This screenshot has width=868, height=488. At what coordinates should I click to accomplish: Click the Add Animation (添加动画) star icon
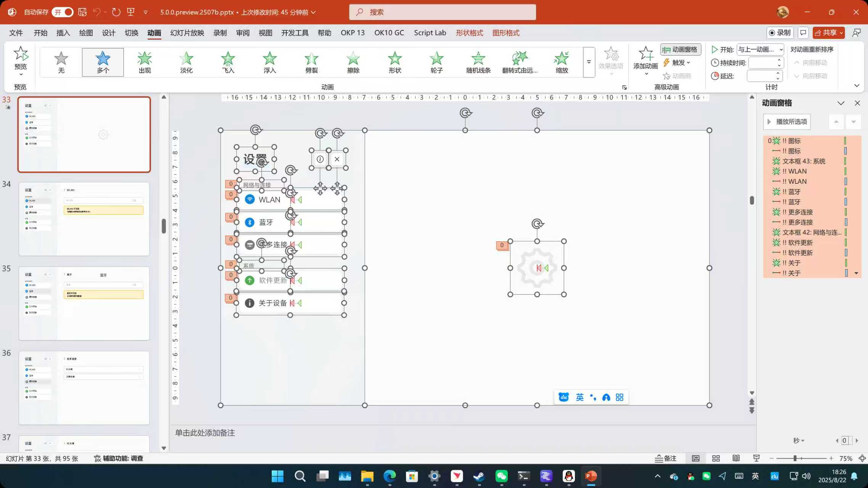pos(645,54)
